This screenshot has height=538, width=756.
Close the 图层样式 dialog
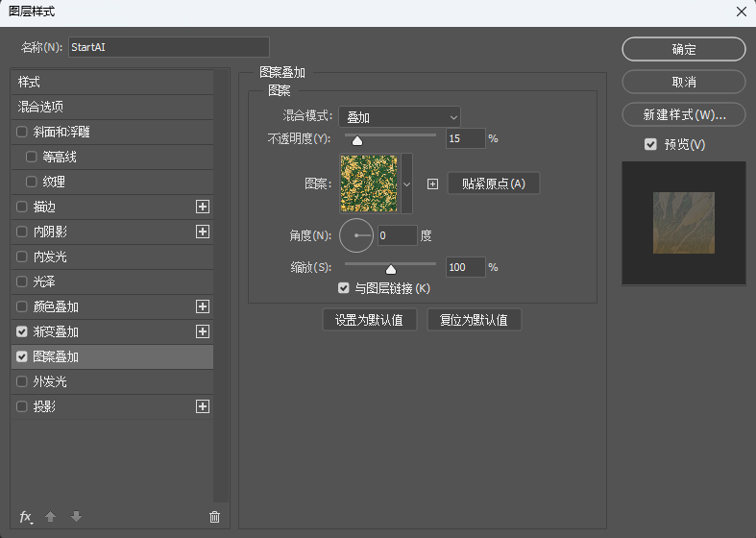pyautogui.click(x=742, y=12)
